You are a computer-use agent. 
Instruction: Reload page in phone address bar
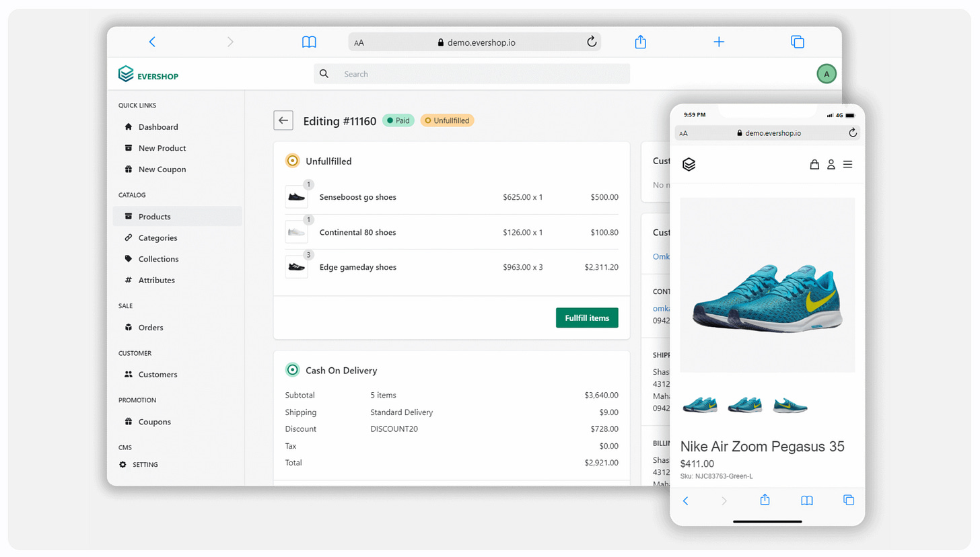(x=853, y=133)
